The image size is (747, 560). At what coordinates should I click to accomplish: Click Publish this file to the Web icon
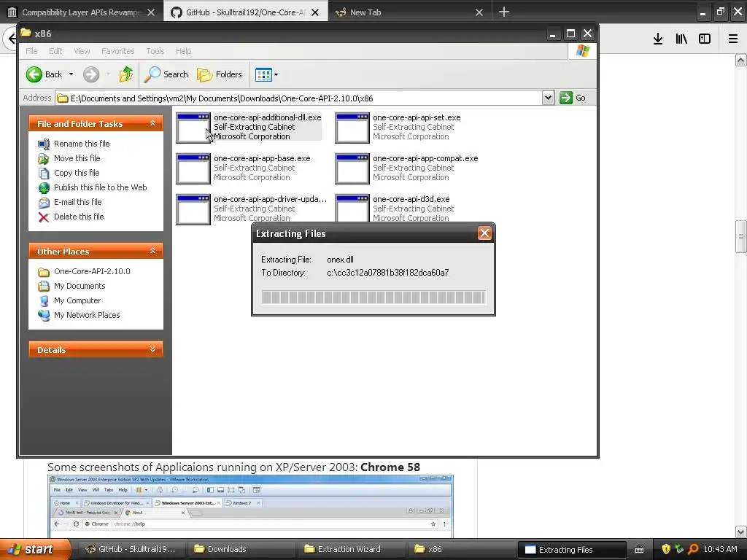coord(44,187)
